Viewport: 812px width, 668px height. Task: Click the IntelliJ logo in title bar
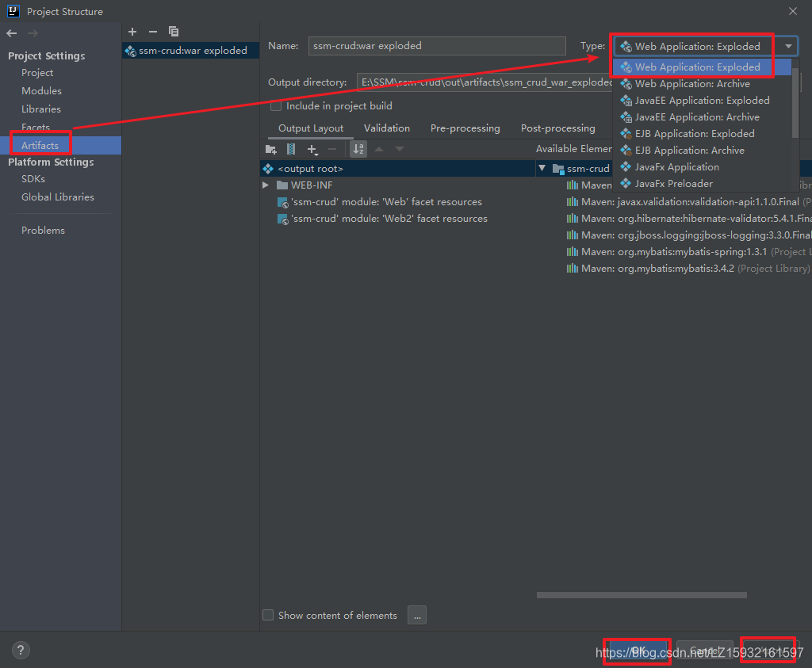tap(13, 11)
